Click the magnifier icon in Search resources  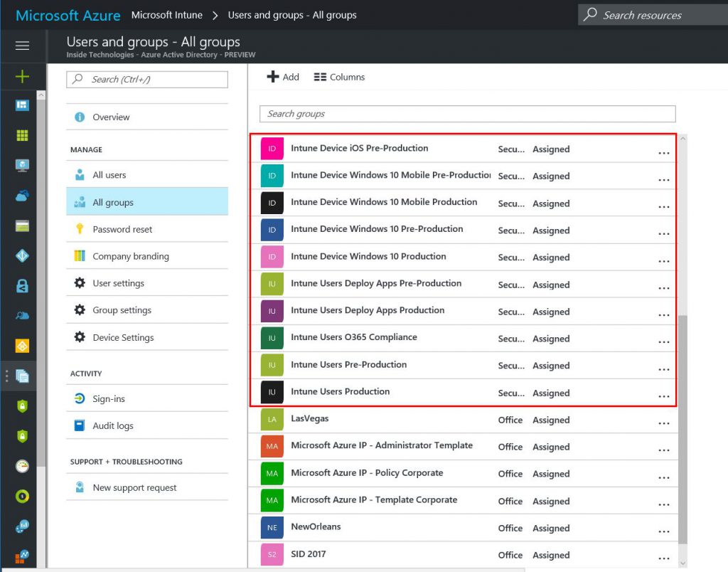(590, 14)
